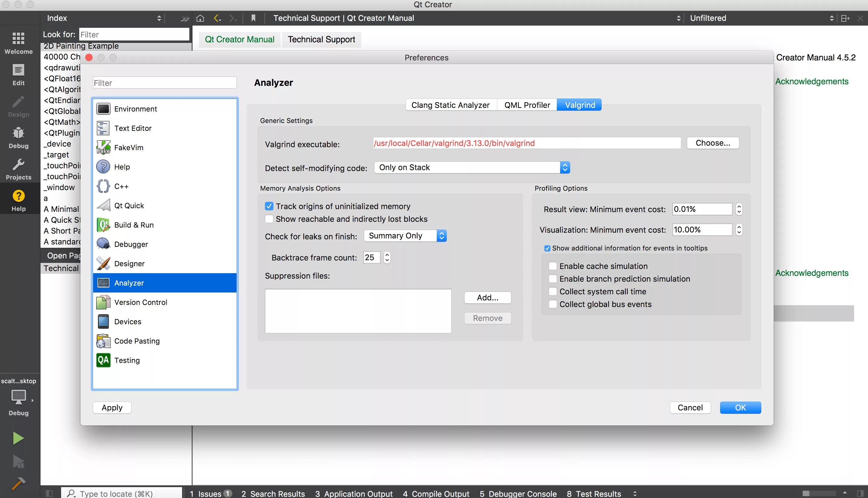Confirm Preferences with OK
Image resolution: width=868 pixels, height=498 pixels.
(740, 408)
